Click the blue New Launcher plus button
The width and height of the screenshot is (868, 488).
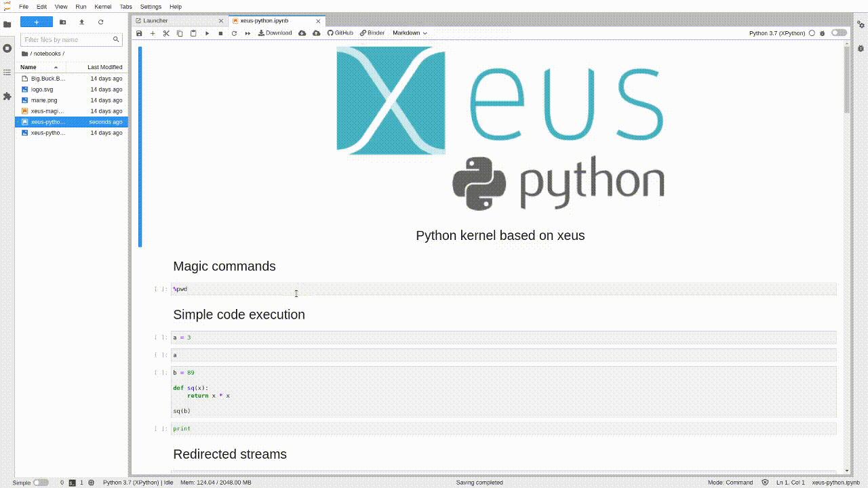[37, 22]
